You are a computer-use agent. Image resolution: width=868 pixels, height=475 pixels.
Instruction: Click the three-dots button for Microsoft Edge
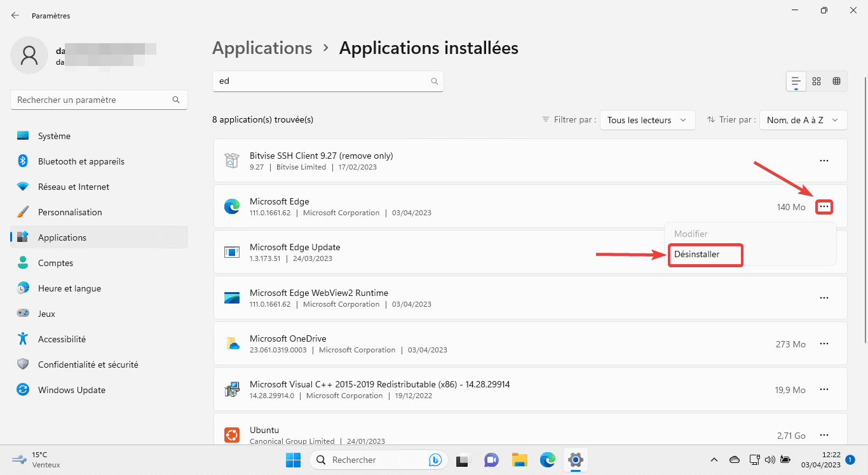point(824,206)
